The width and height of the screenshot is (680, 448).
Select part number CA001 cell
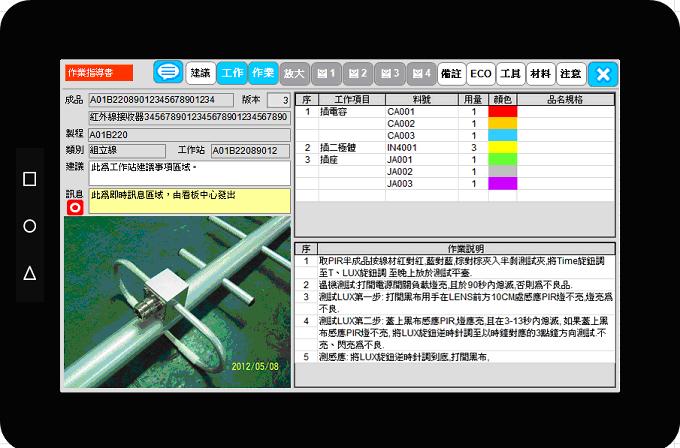422,111
